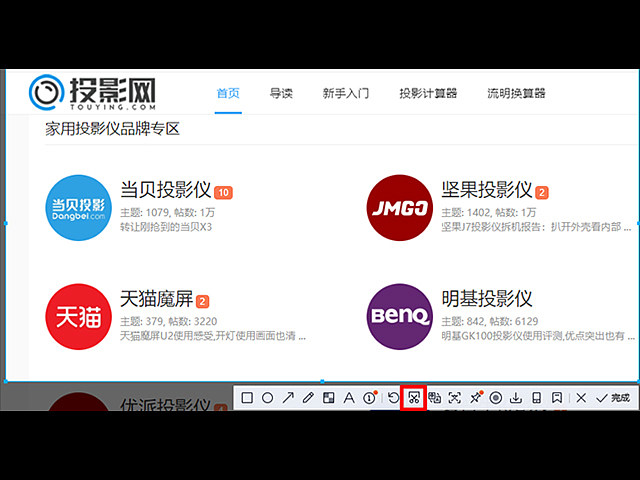
Task: Open the 首页 navigation tab
Action: 228,93
